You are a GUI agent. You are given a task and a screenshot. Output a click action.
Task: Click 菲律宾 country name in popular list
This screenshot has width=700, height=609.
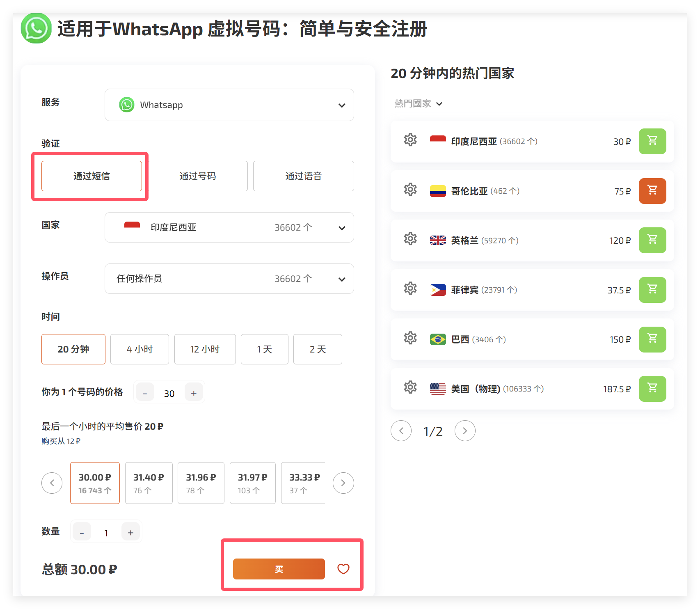coord(465,290)
